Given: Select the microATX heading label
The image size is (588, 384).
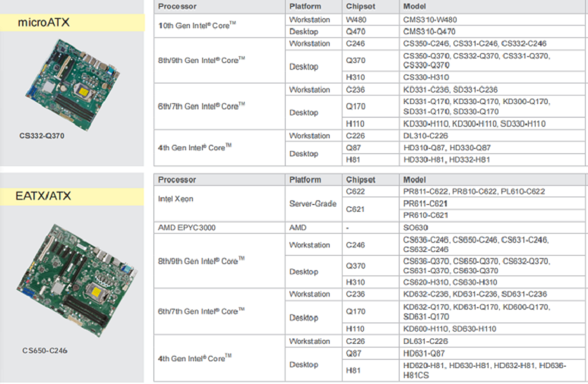Looking at the screenshot, I should (x=43, y=23).
